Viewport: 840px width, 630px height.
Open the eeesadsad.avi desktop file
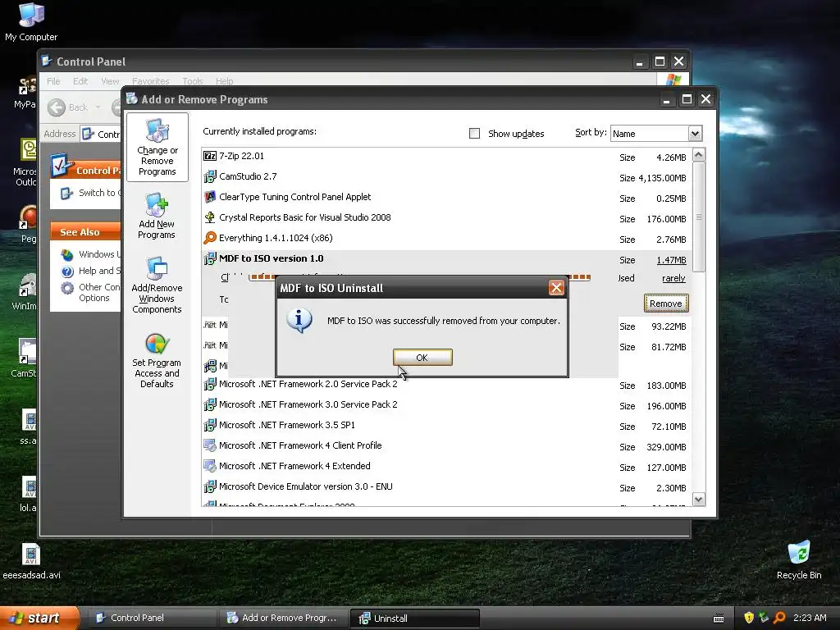tap(31, 561)
